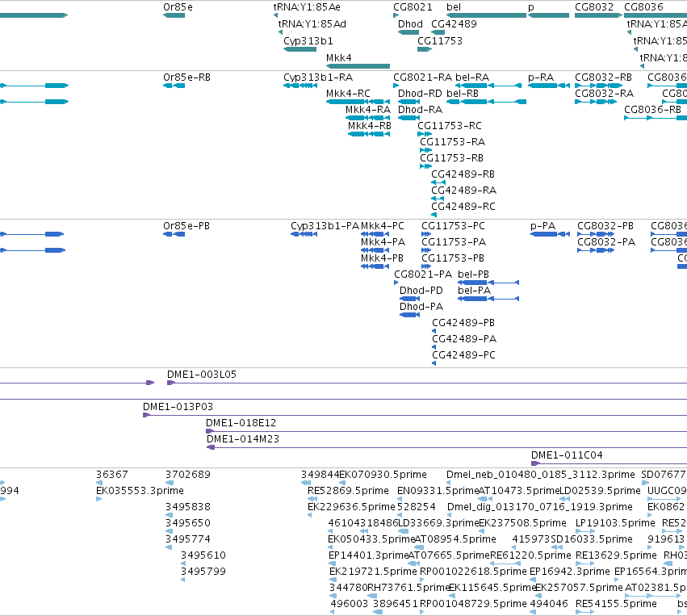Select the tRNA:Y1:85Ae feature
687x616 pixels.
pyautogui.click(x=275, y=15)
